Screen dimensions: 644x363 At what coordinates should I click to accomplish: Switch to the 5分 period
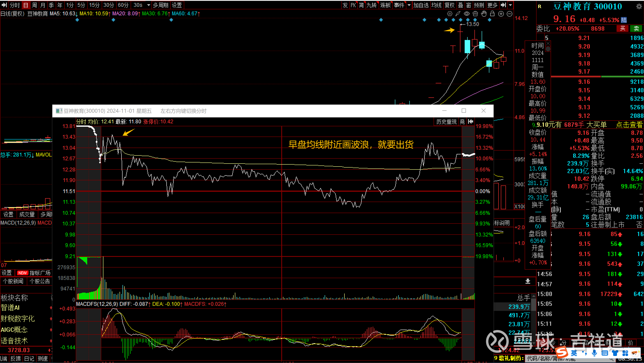click(x=81, y=5)
